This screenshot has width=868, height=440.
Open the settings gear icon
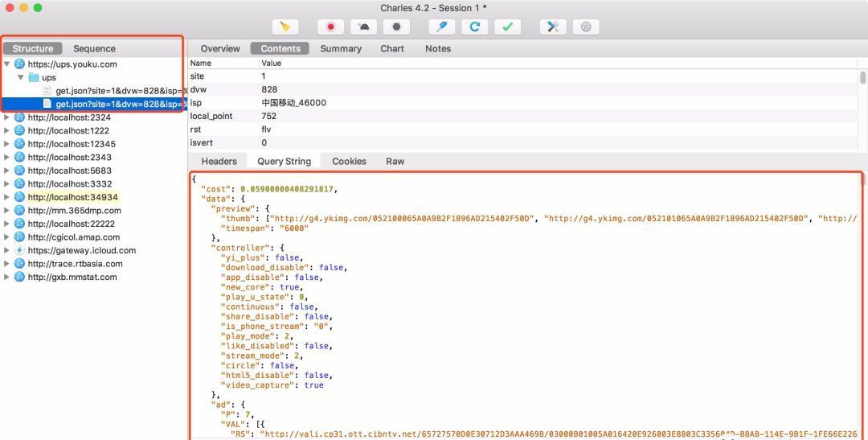(586, 27)
